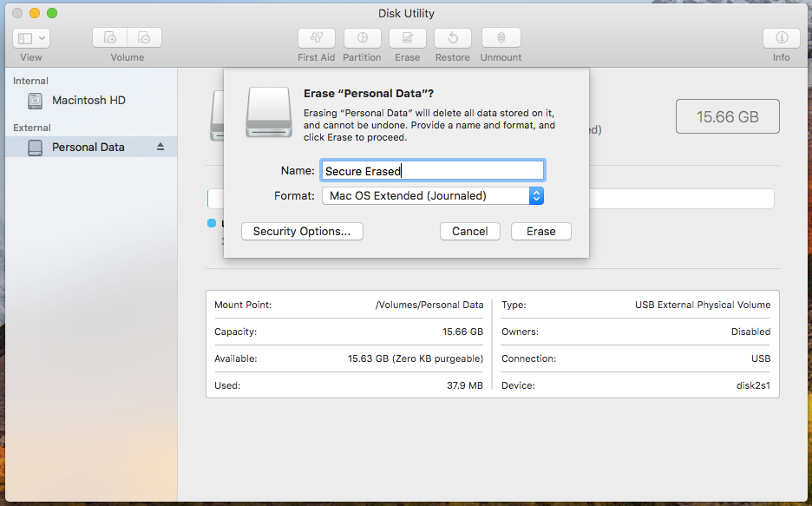Click the Restore toolbar icon

coord(453,38)
